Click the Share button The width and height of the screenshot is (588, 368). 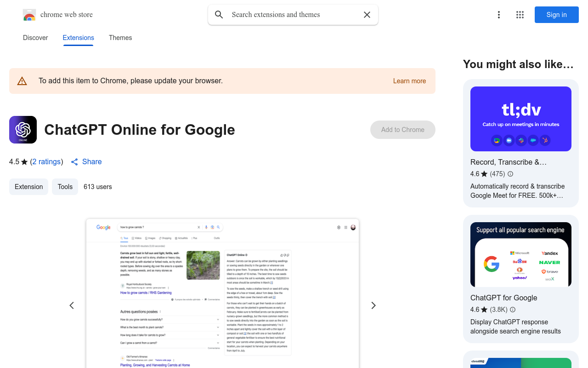click(x=86, y=162)
